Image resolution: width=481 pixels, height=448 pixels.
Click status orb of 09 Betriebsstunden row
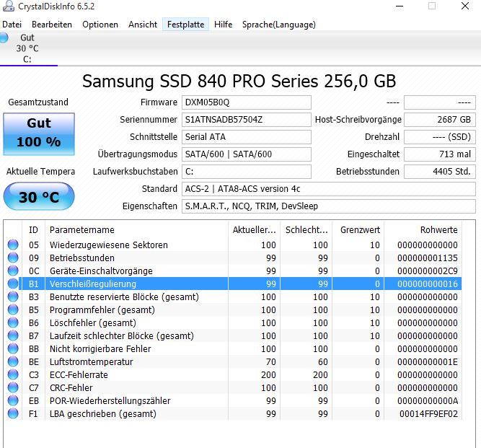13,258
